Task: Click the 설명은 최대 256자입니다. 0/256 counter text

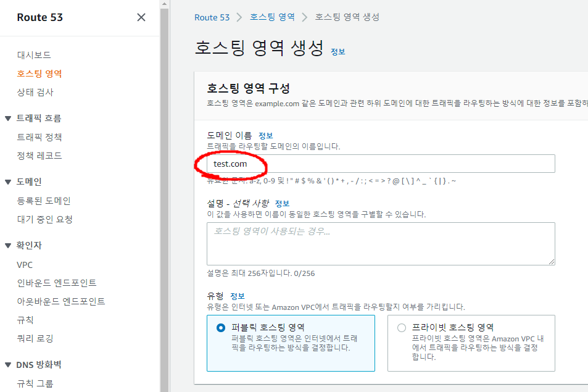Action: (261, 273)
